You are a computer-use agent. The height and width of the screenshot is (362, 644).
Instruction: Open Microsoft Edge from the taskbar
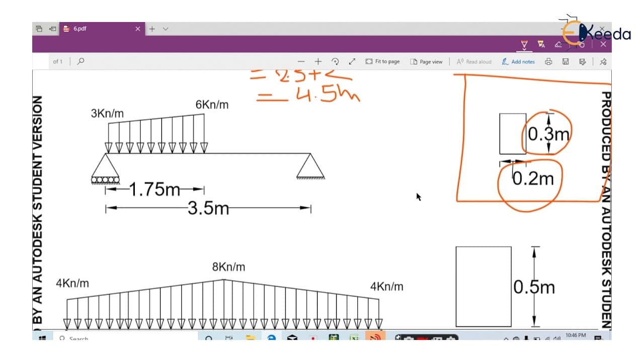(x=271, y=338)
